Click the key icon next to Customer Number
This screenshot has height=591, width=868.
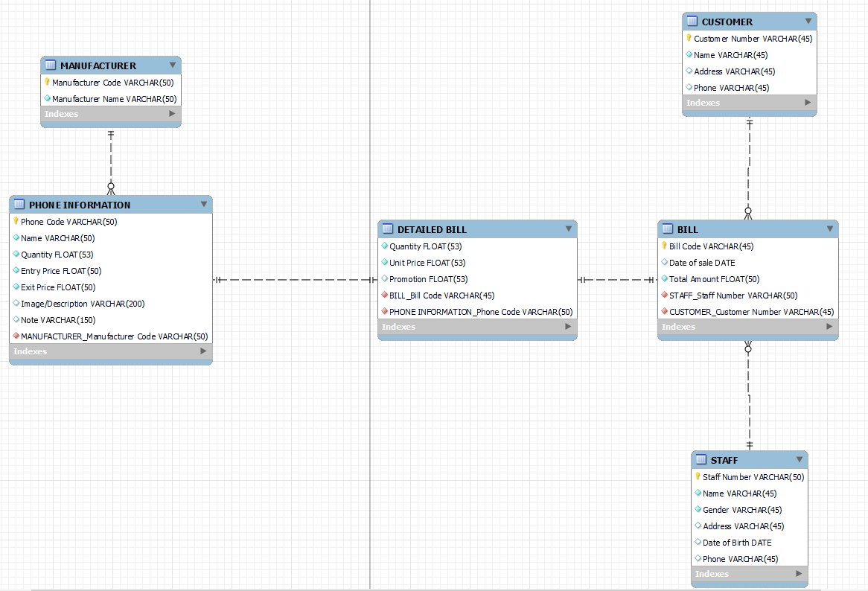pyautogui.click(x=689, y=38)
